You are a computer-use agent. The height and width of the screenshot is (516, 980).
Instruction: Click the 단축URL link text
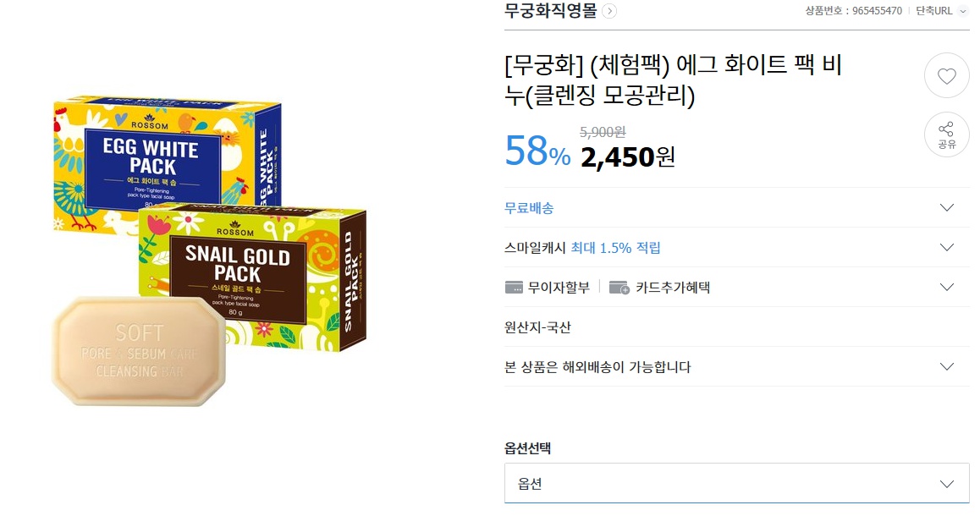click(x=933, y=11)
